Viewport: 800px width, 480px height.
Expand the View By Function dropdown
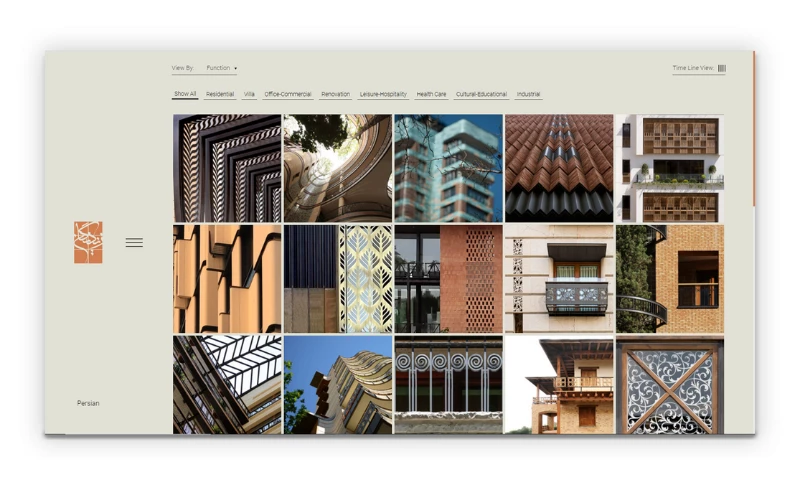[x=221, y=69]
